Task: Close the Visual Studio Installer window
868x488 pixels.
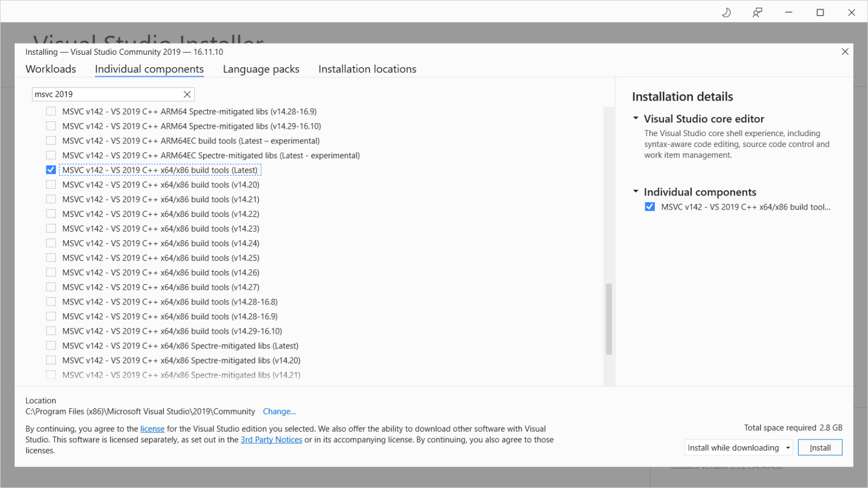Action: (x=852, y=12)
